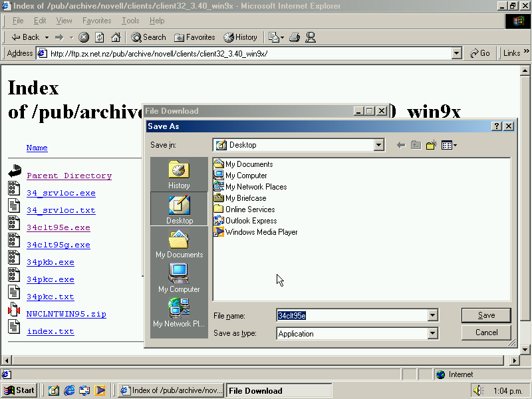The width and height of the screenshot is (532, 399).
Task: Select the Online Services folder
Action: click(244, 209)
